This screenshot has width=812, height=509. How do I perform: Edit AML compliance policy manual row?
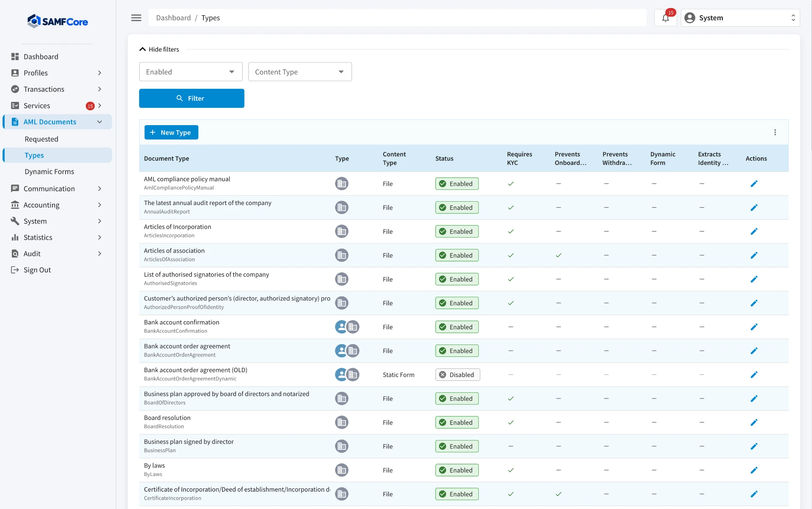coord(754,184)
